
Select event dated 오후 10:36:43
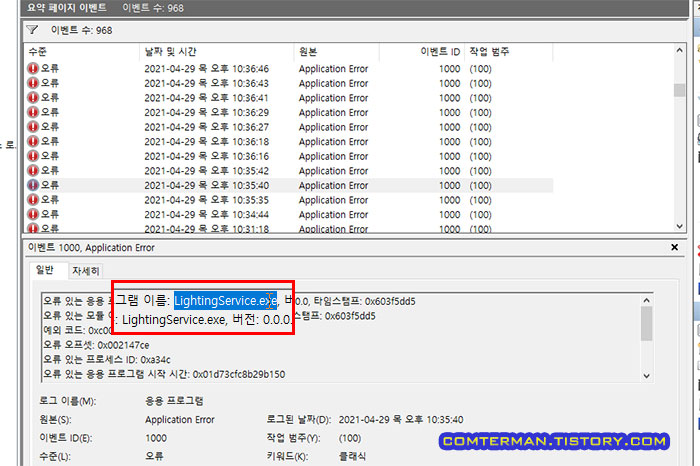coord(289,83)
